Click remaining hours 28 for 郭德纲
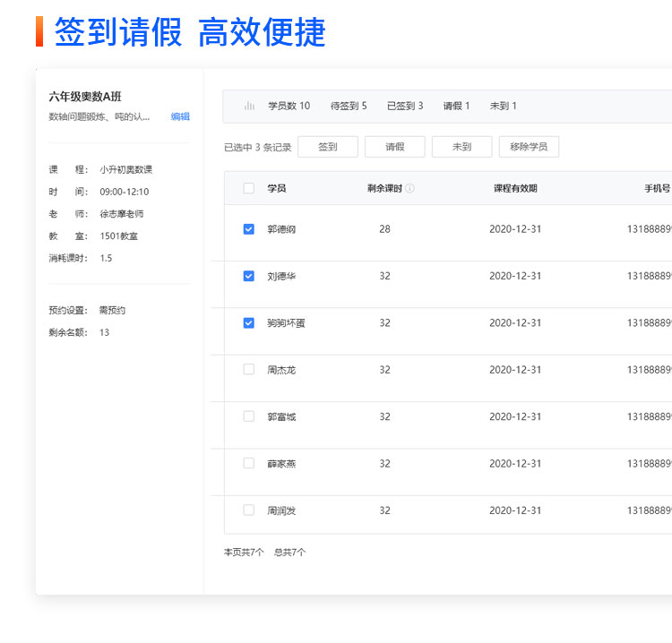This screenshot has width=672, height=643. (385, 229)
